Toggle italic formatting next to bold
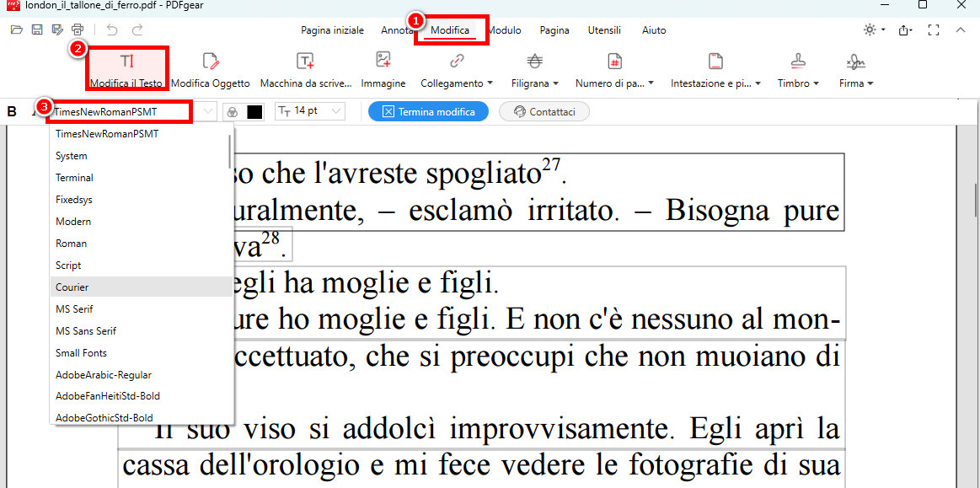This screenshot has height=488, width=980. (34, 110)
